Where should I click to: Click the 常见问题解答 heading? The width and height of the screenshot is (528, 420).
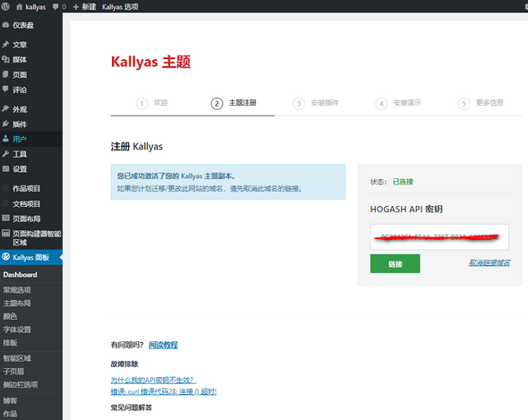point(131,407)
